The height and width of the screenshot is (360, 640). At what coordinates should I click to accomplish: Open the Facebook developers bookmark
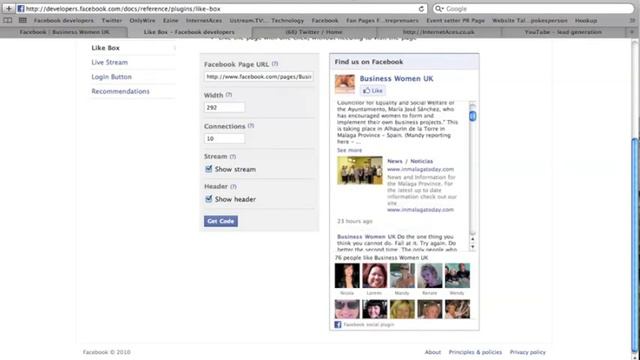pyautogui.click(x=64, y=20)
